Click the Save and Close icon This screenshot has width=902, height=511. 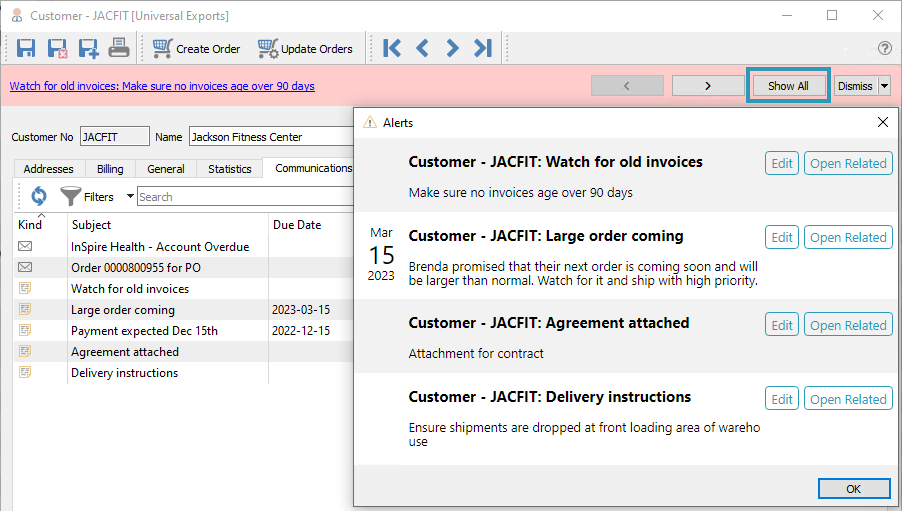(57, 48)
